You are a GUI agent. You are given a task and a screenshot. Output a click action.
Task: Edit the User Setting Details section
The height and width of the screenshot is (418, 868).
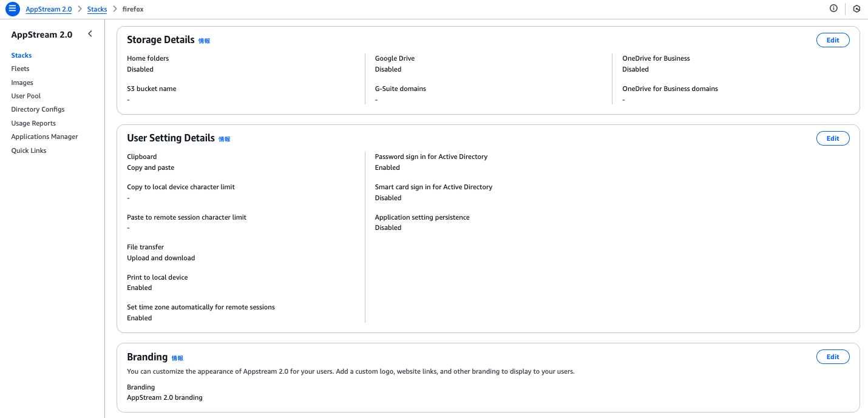pos(832,138)
